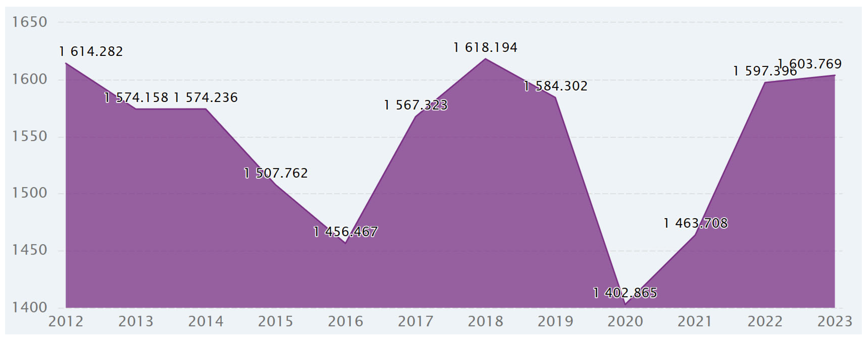This screenshot has height=340, width=868.
Task: Click the 1 507.762 data label
Action: pyautogui.click(x=276, y=173)
